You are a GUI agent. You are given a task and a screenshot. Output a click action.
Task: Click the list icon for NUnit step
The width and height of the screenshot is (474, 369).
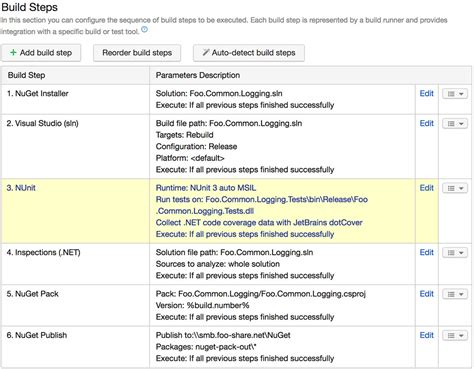pos(451,188)
